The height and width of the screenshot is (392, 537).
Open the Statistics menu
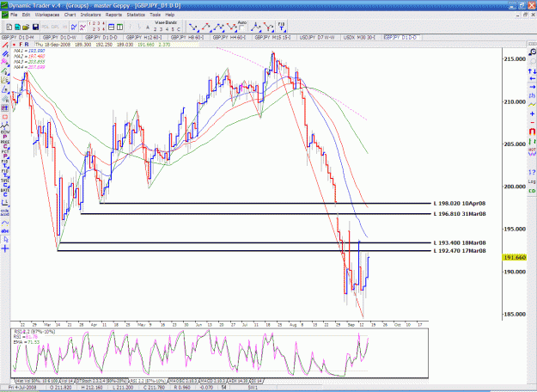pyautogui.click(x=136, y=15)
